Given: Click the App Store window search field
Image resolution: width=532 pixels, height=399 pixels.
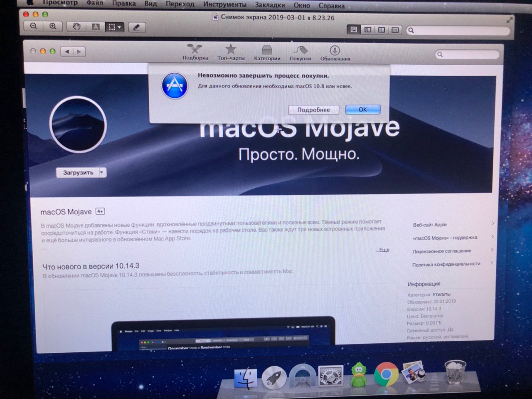Looking at the screenshot, I should click(x=467, y=55).
